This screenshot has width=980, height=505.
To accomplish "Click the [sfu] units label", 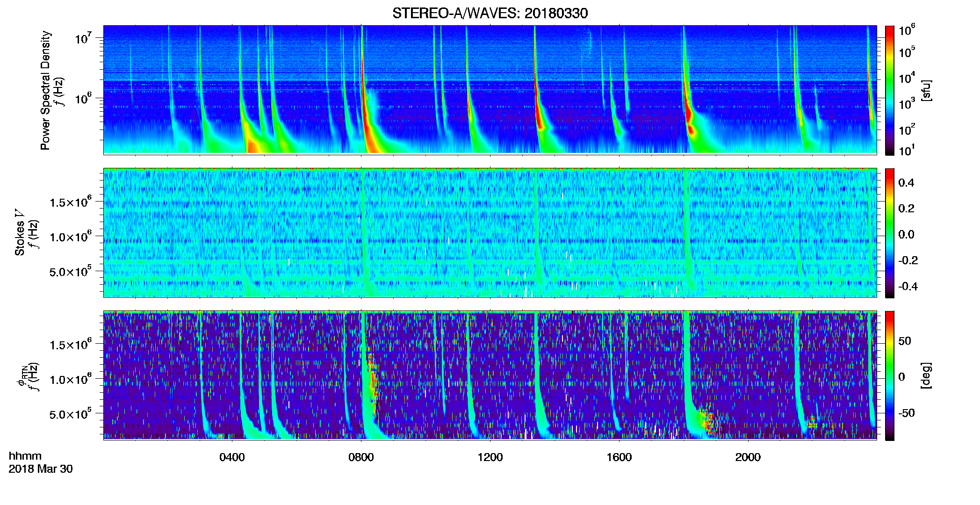I will (926, 90).
